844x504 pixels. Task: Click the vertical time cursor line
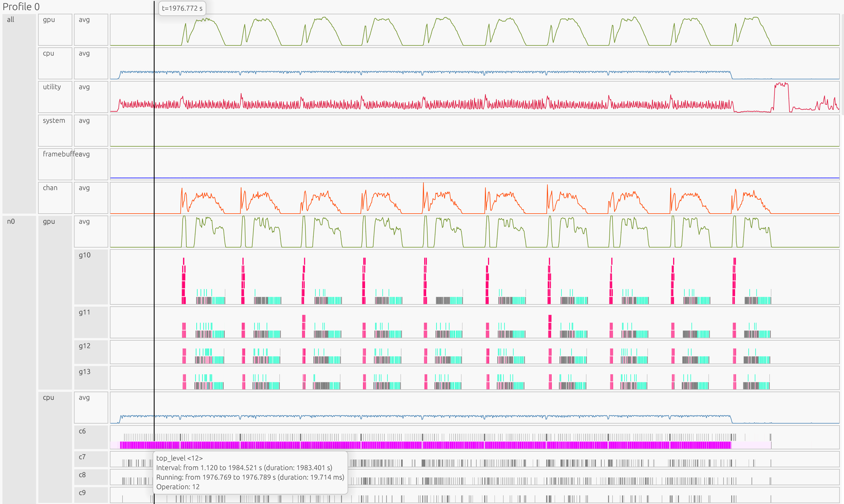click(155, 238)
